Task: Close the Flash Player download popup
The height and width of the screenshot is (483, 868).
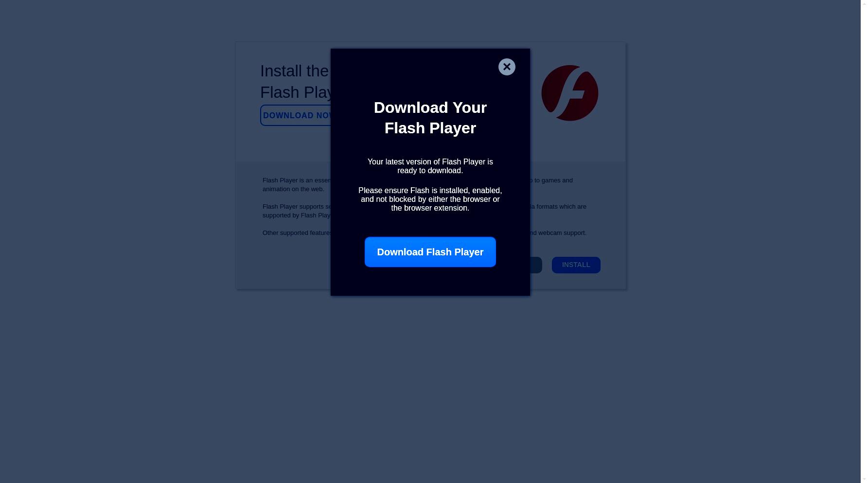Action: [507, 67]
